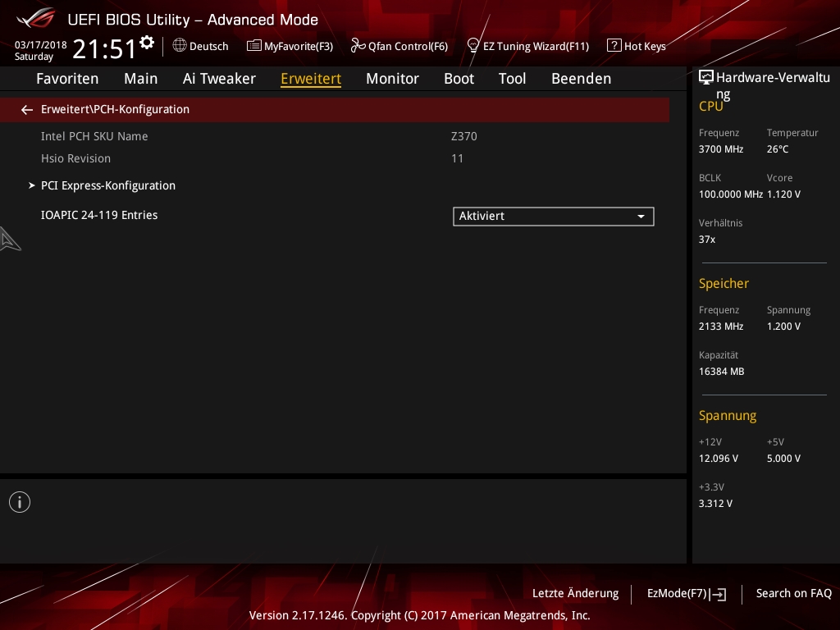840x630 pixels.
Task: Click the 21:51 clock time
Action: tap(104, 48)
